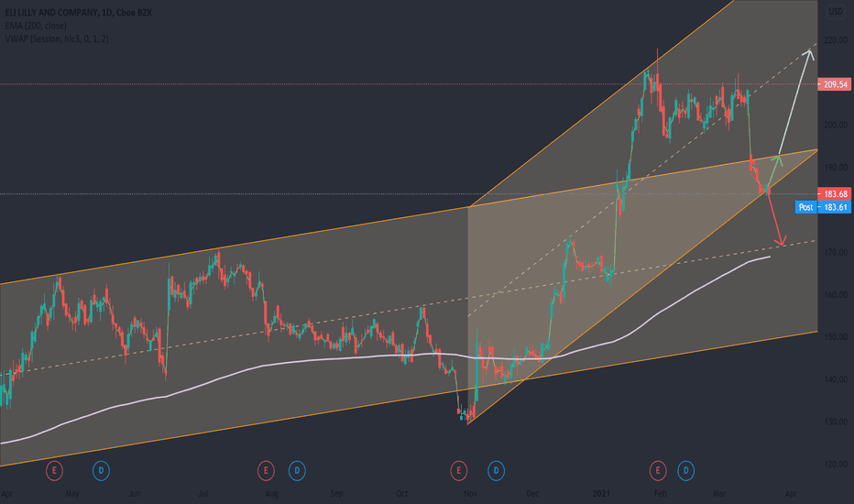Click the Post 183.61 price label

pyautogui.click(x=823, y=207)
